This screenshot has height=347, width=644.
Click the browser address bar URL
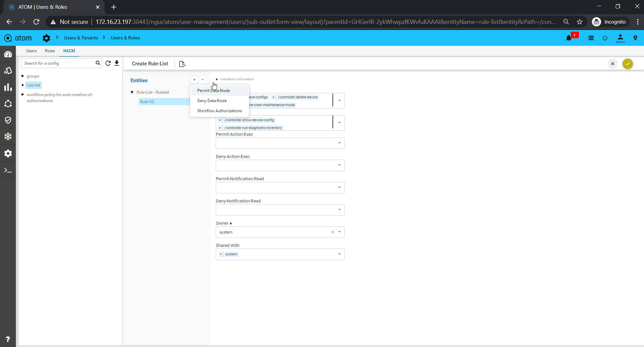(x=326, y=22)
